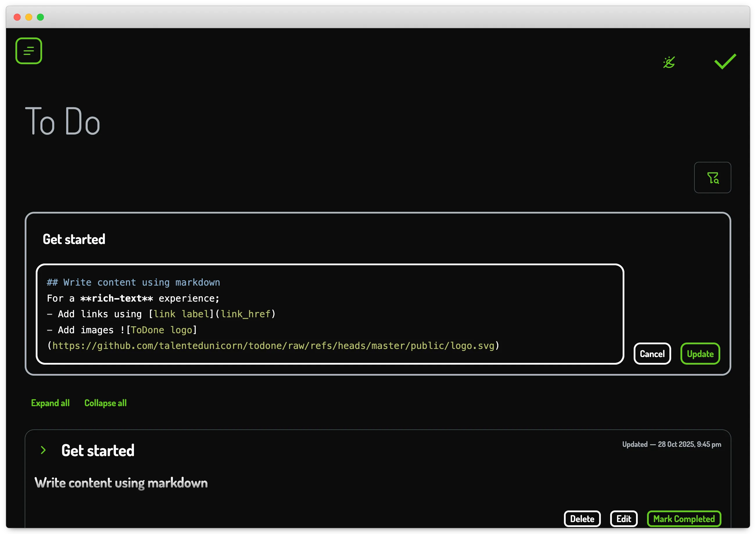
Task: Click the yellow minimize window button
Action: click(x=29, y=17)
